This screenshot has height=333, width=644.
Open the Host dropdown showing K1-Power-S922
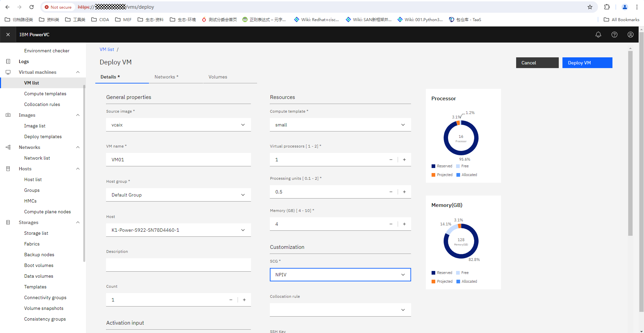[x=179, y=230]
